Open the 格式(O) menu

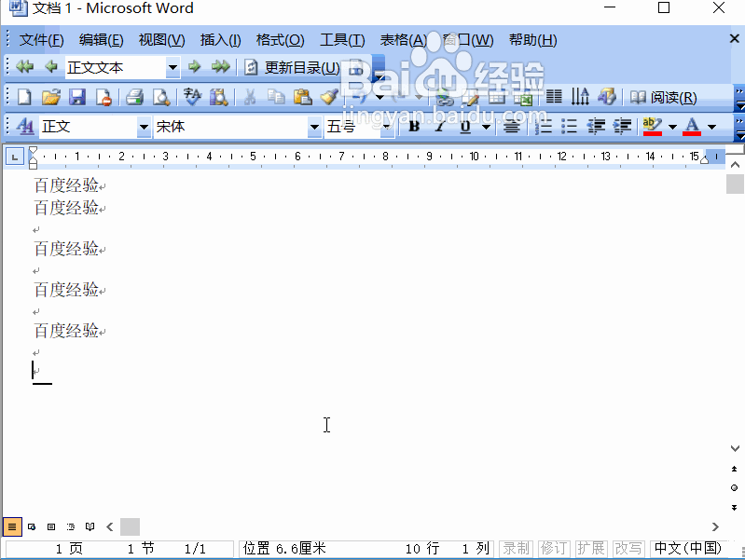click(280, 40)
